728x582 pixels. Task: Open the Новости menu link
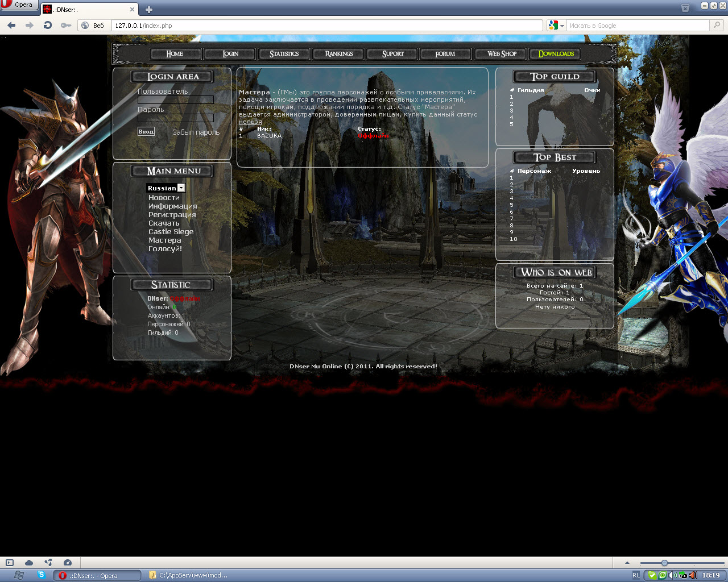click(164, 198)
